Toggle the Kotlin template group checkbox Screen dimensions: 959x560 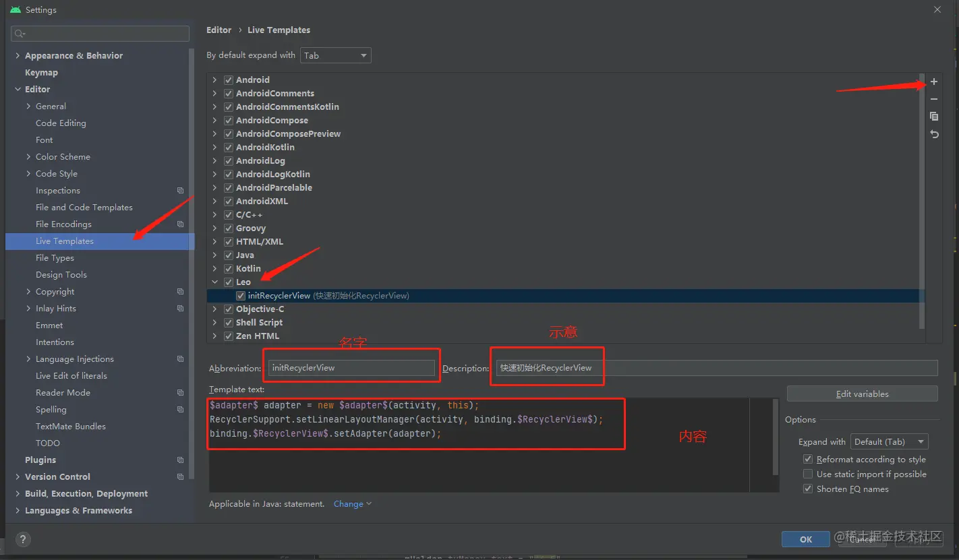[229, 269]
